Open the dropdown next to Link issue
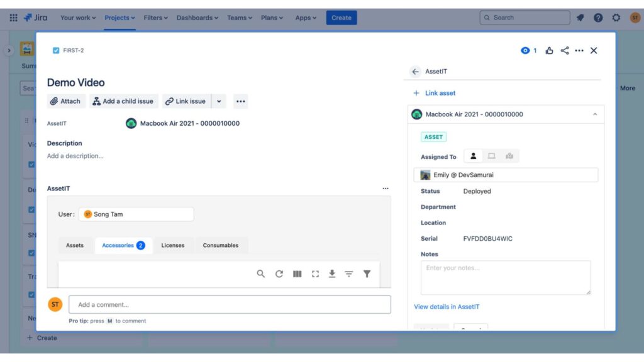Screen dimensions: 644x362 (x=219, y=101)
